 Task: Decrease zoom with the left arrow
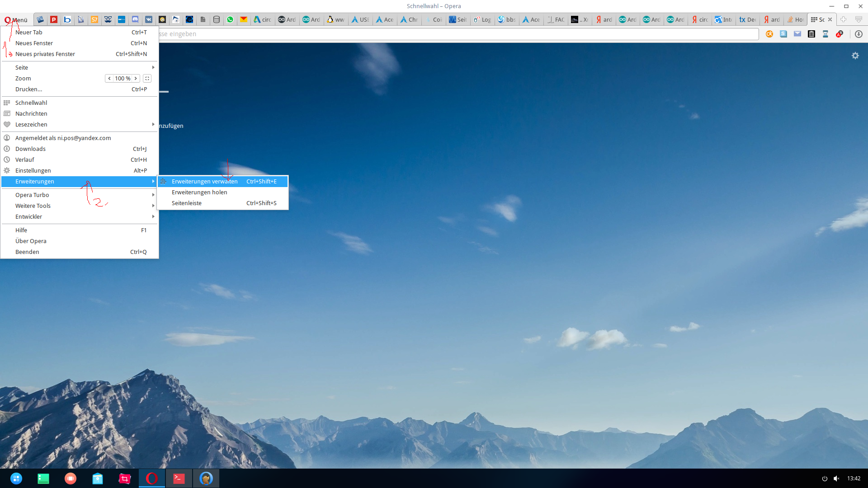[109, 78]
